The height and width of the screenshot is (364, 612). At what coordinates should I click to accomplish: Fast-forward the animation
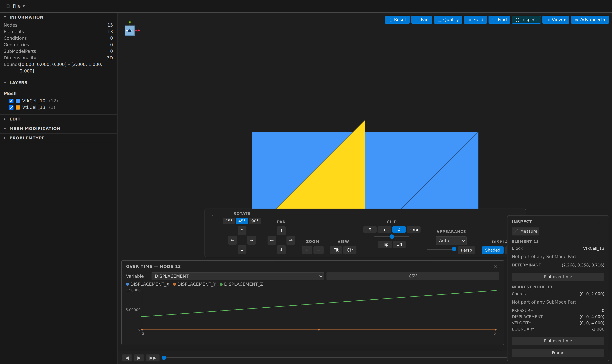click(x=153, y=358)
